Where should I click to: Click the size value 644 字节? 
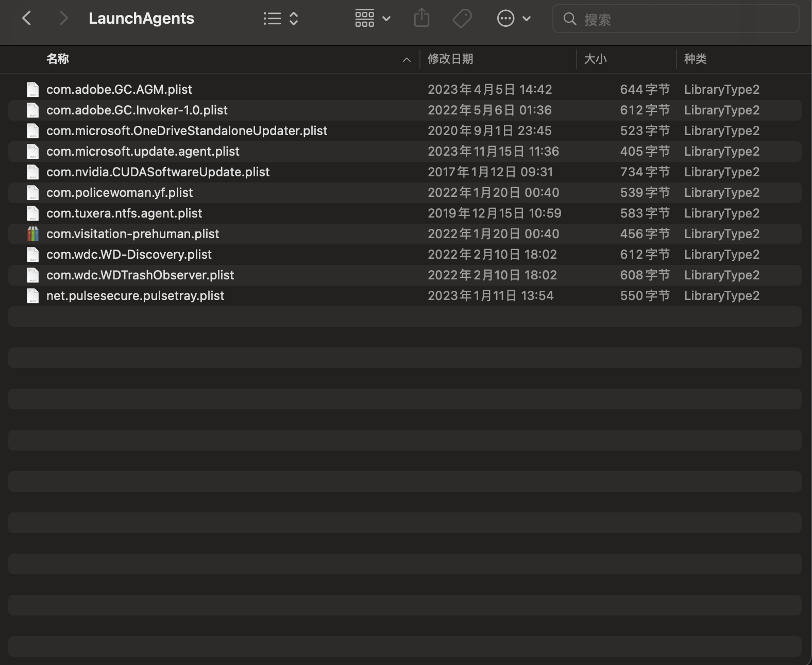tap(645, 90)
